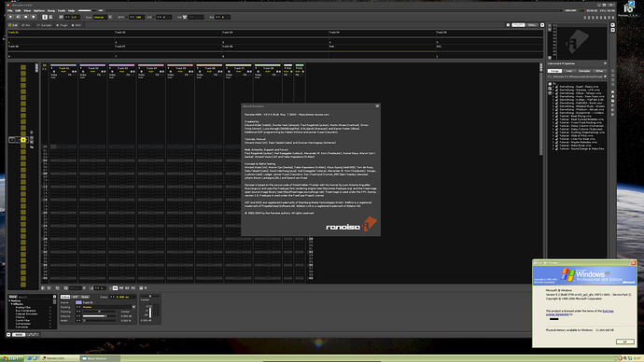Open the View menu
The height and width of the screenshot is (362, 644).
pos(27,10)
